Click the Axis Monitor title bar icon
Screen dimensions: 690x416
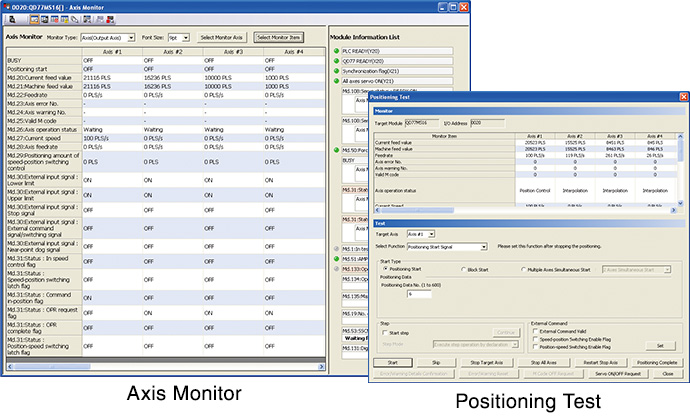click(6, 6)
